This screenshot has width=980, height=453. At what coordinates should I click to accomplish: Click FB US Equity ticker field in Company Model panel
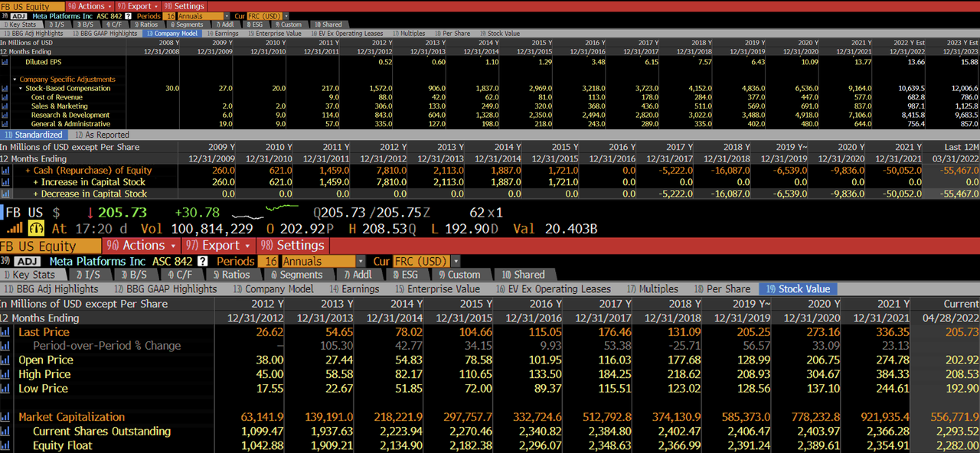pos(32,5)
